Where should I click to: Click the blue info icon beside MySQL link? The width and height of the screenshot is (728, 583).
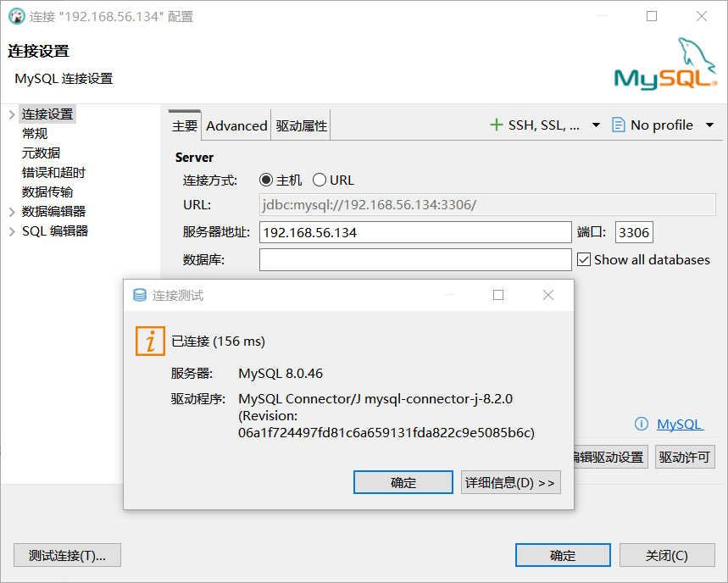click(x=642, y=424)
